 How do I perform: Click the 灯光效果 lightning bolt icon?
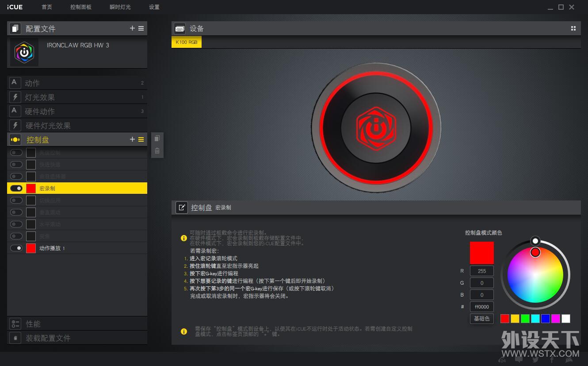point(15,97)
